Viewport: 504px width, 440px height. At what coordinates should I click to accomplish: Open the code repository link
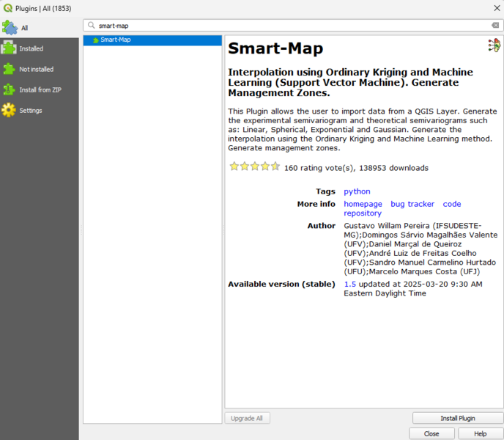point(452,204)
